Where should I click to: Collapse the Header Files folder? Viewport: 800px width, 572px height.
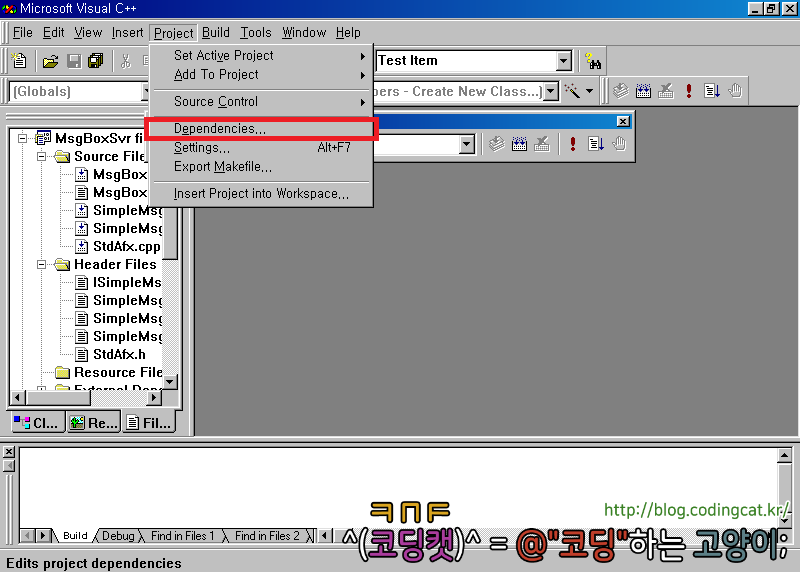(42, 264)
